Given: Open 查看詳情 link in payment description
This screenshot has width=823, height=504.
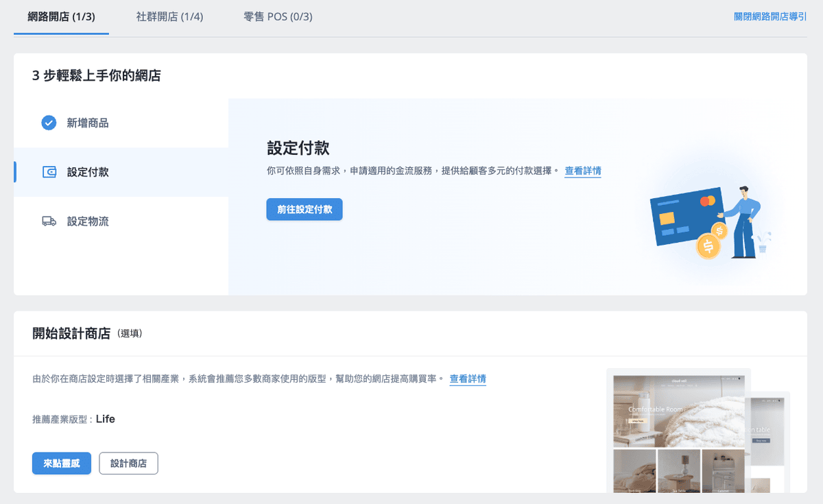Looking at the screenshot, I should click(x=582, y=171).
